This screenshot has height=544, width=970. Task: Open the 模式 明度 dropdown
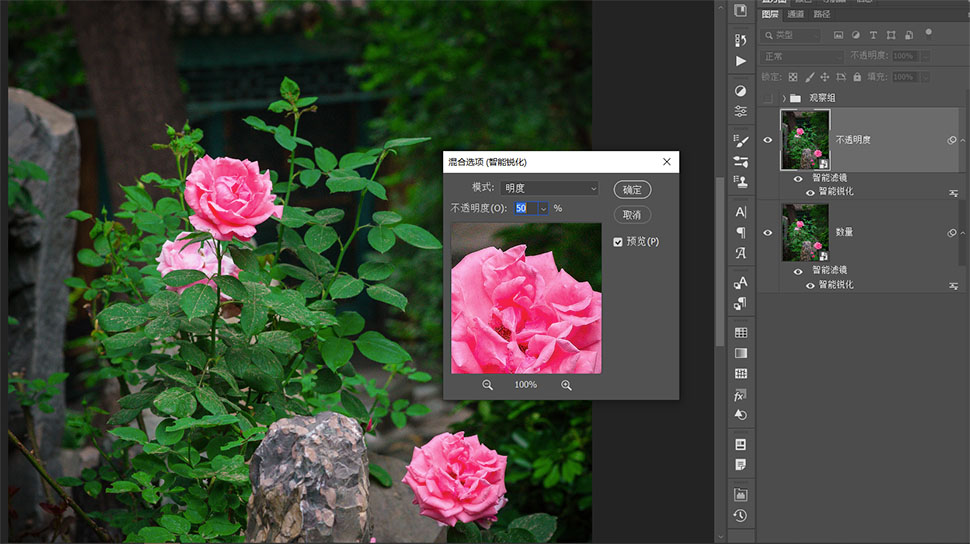[549, 188]
